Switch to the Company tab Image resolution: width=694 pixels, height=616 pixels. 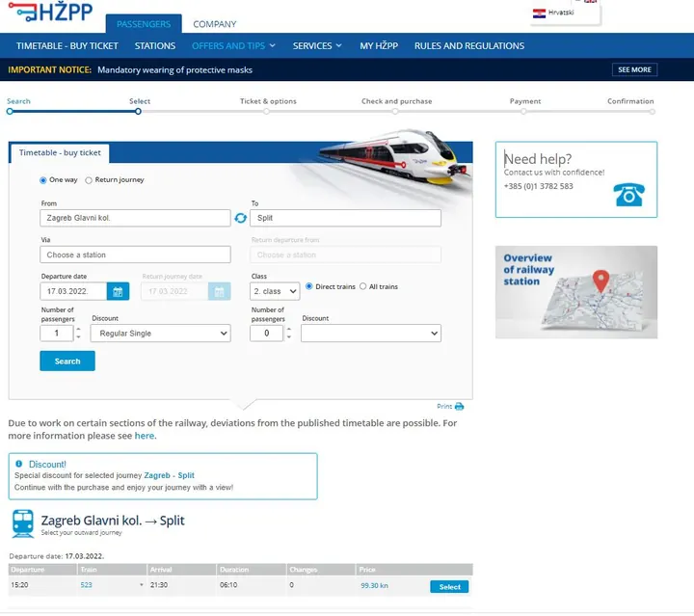coord(215,24)
